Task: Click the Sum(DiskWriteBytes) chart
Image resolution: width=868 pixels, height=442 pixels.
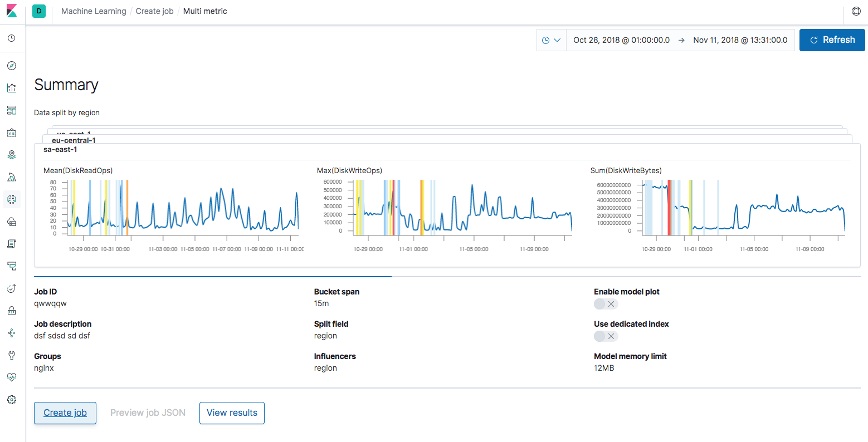Action: point(720,212)
